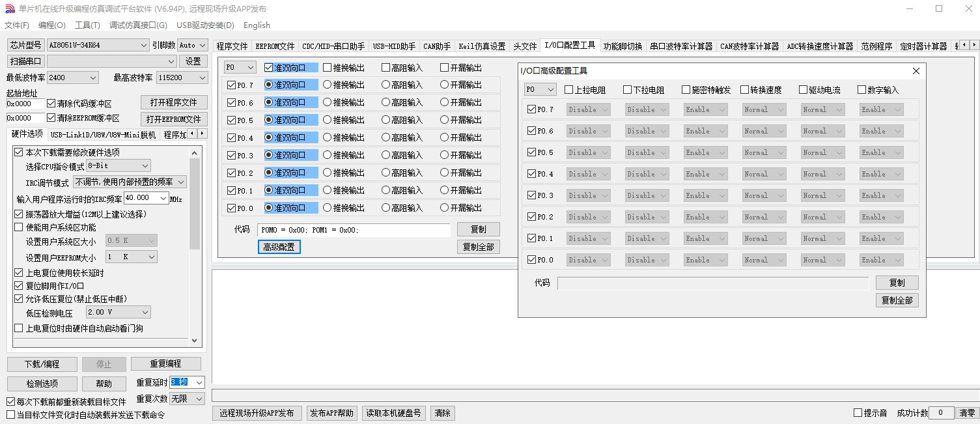
Task: Select 高阻输入 radio for P0.5
Action: (x=386, y=120)
